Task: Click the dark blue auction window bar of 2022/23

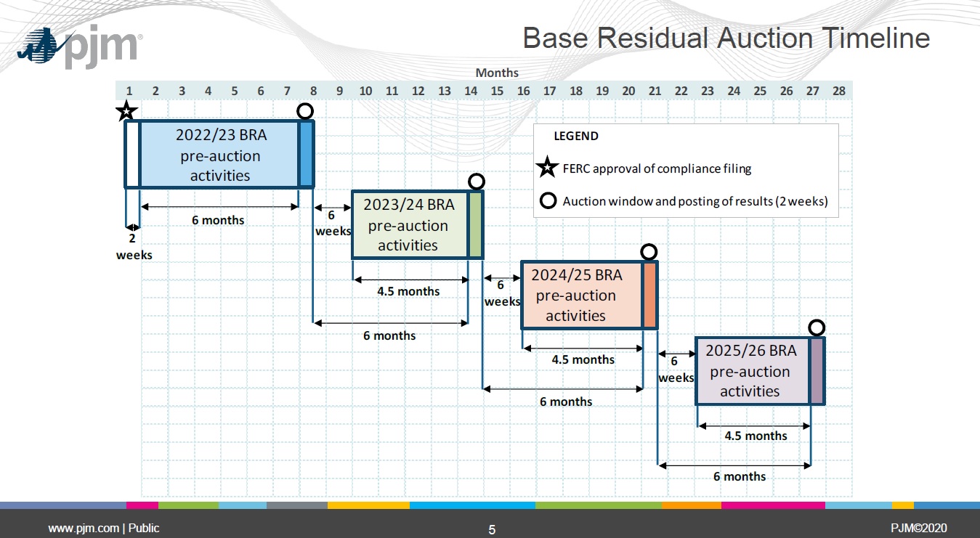Action: click(x=306, y=155)
